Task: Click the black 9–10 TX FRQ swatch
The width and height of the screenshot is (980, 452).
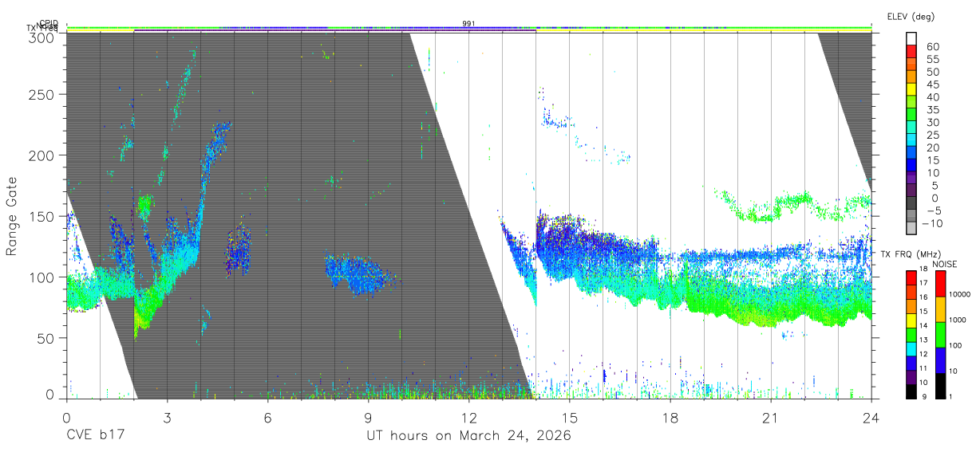Action: [912, 391]
